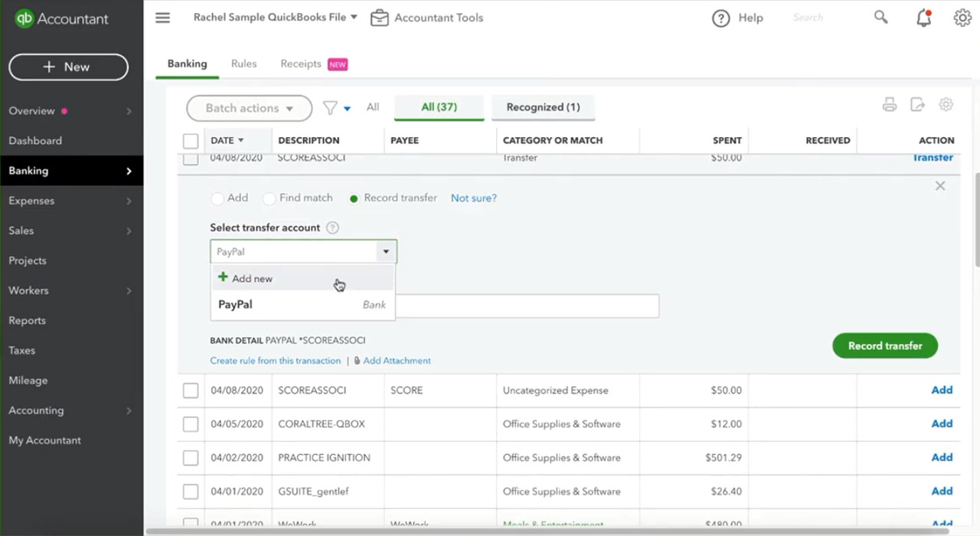Click the export icon above the table
This screenshot has width=980, height=536.
point(917,105)
